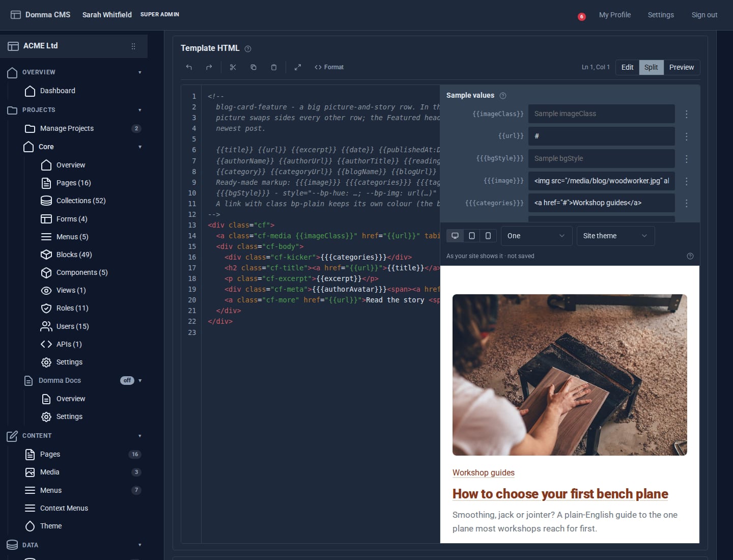Click the url sample value field
The width and height of the screenshot is (733, 560).
point(602,136)
